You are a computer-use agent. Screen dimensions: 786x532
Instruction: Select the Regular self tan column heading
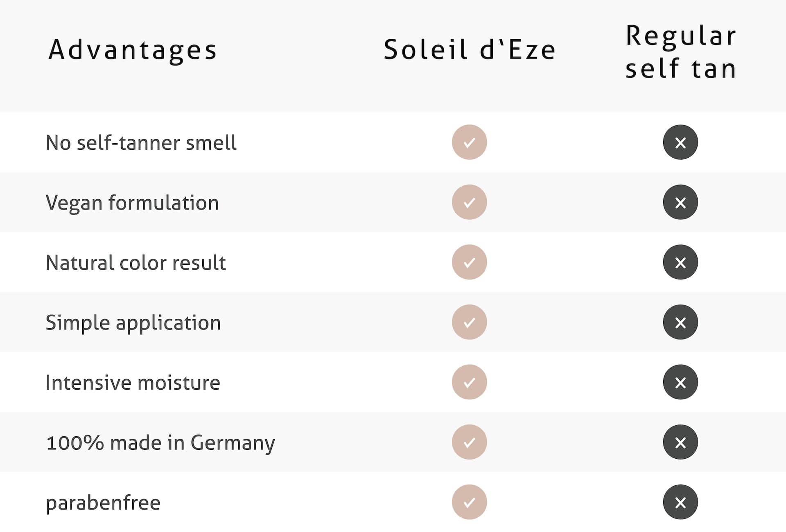[681, 52]
